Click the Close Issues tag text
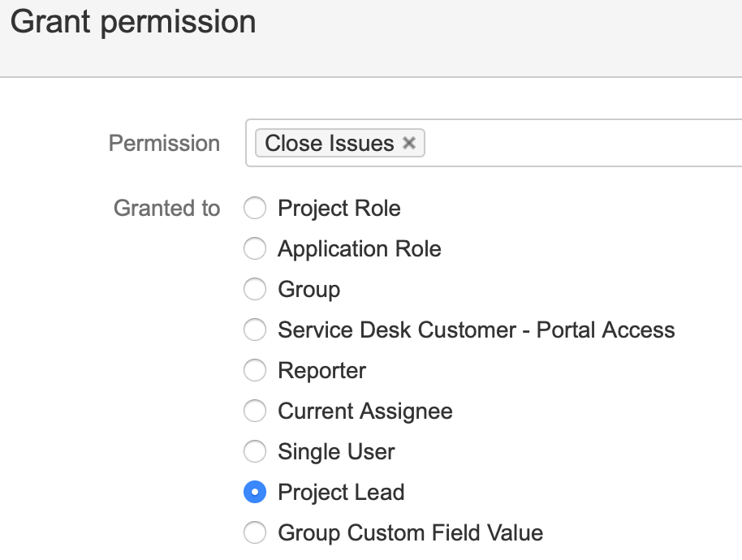This screenshot has height=560, width=742. coord(329,144)
